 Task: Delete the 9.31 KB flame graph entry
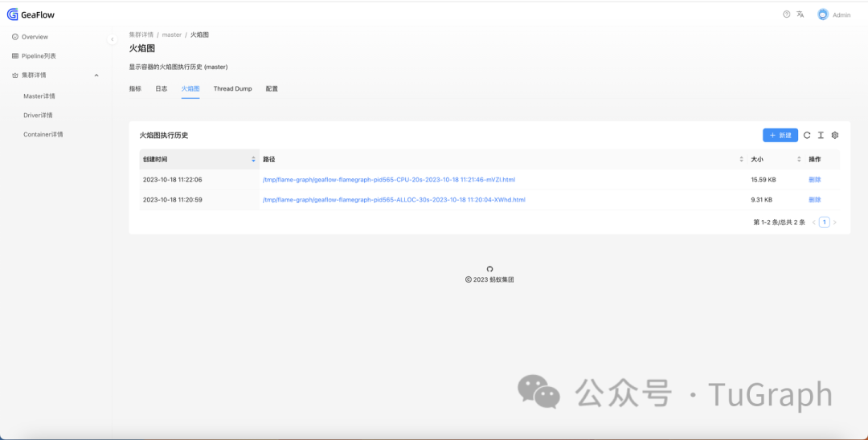coord(814,200)
